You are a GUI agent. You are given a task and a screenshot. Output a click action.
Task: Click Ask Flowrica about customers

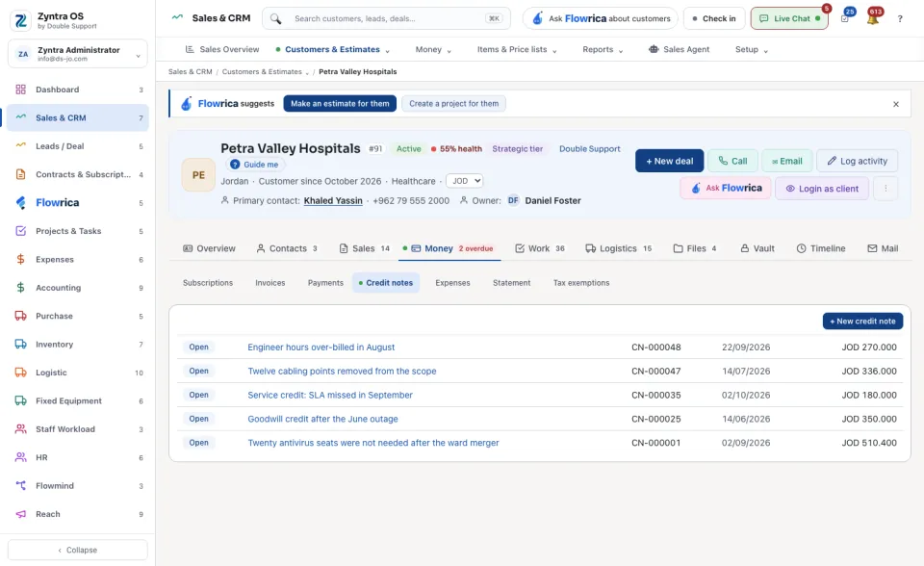(x=601, y=19)
